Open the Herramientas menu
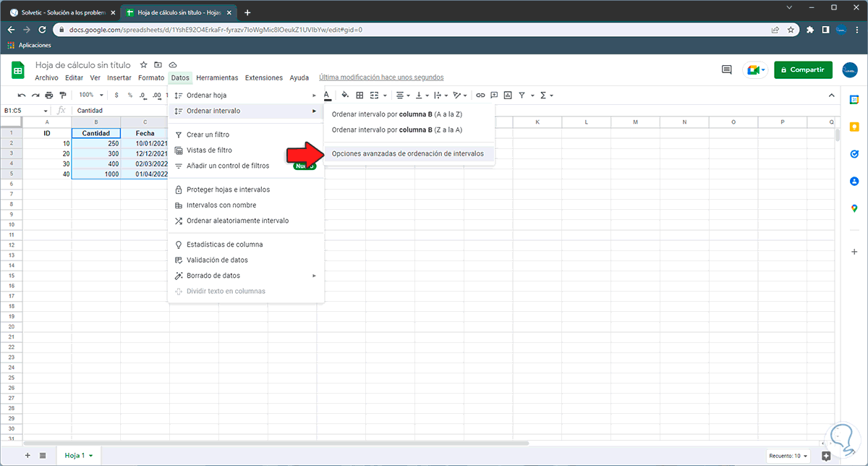This screenshot has height=466, width=868. tap(217, 77)
